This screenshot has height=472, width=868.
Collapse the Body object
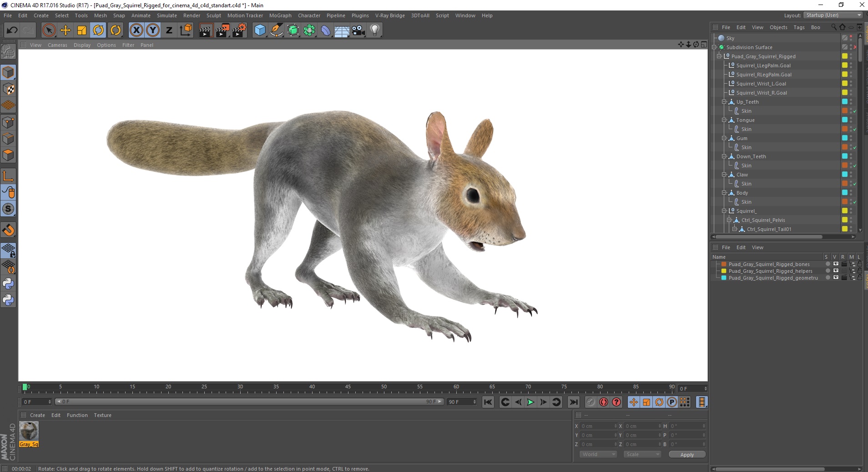tap(724, 193)
